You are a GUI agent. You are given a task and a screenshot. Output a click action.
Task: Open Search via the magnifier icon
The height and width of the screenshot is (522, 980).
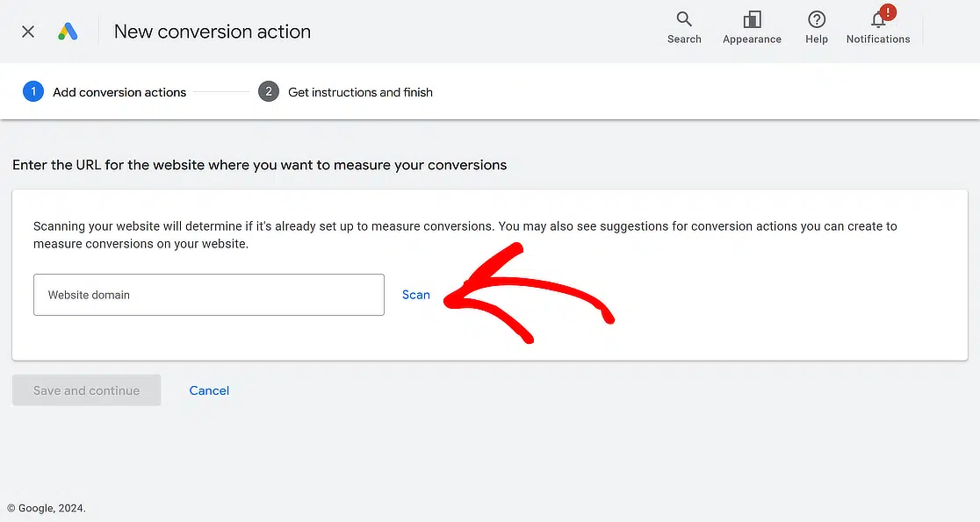684,19
